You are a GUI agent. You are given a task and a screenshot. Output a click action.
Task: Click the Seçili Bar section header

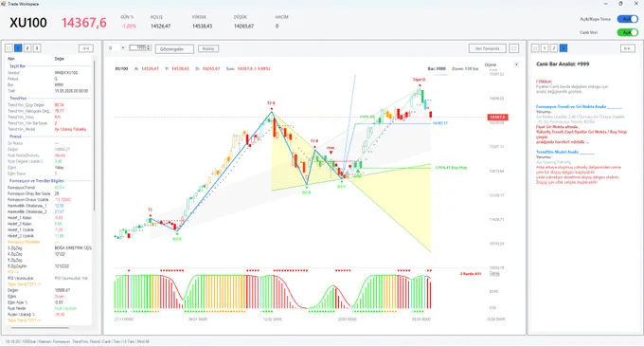[18, 65]
